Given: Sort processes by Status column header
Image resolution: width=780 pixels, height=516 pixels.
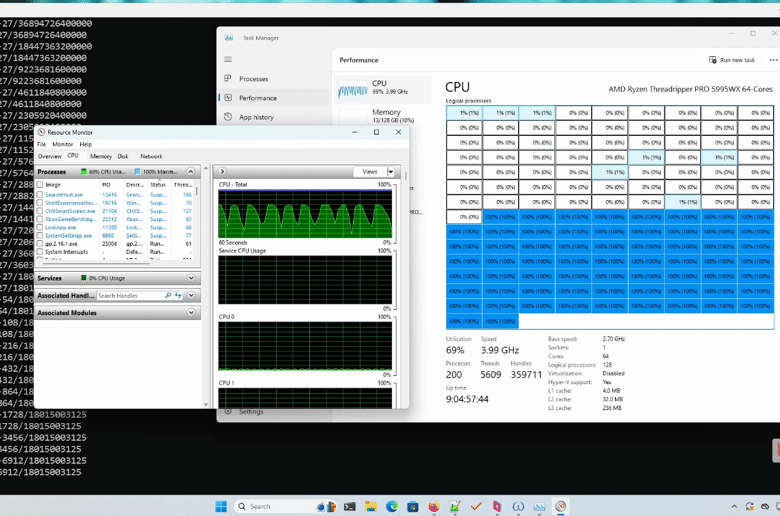Looking at the screenshot, I should (158, 185).
